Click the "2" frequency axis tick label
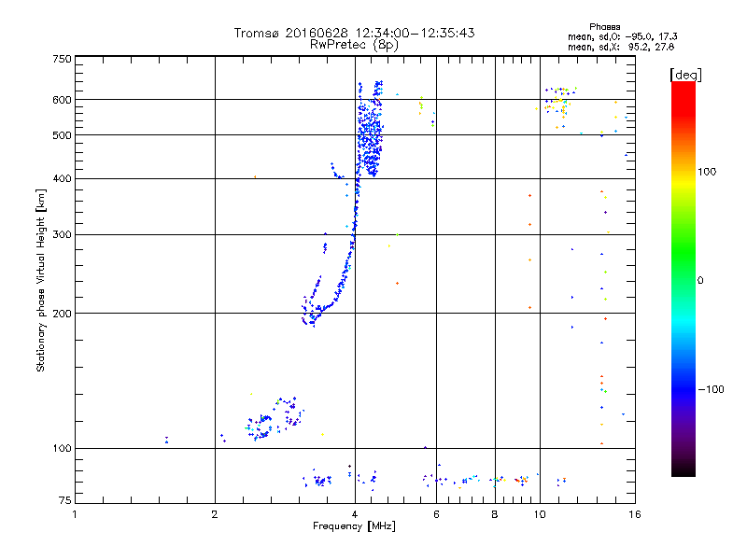Screen dimensions: 747x560 point(215,514)
